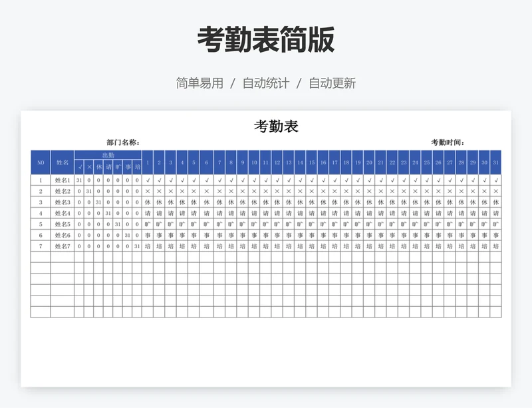
Task: Click the name cell 姓名1
Action: pos(63,180)
